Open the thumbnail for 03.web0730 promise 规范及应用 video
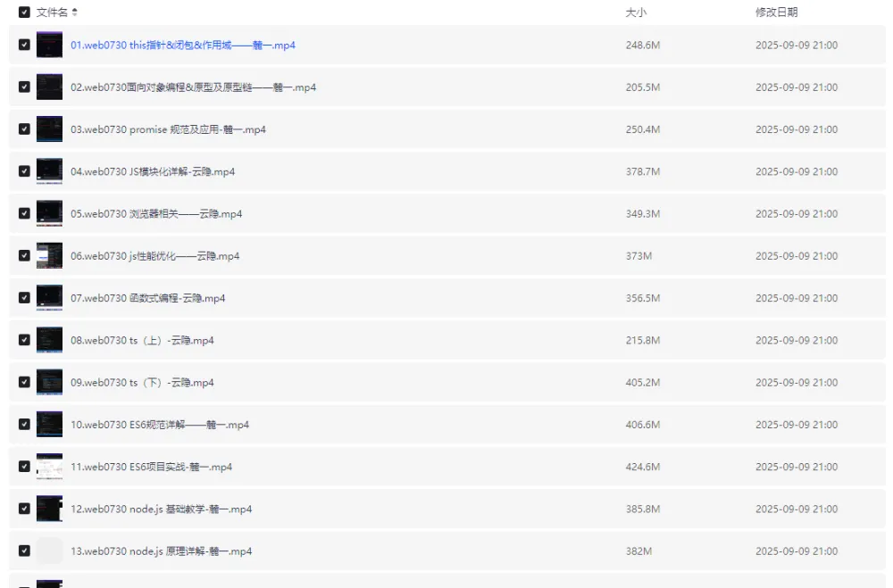This screenshot has height=588, width=893. pos(49,128)
